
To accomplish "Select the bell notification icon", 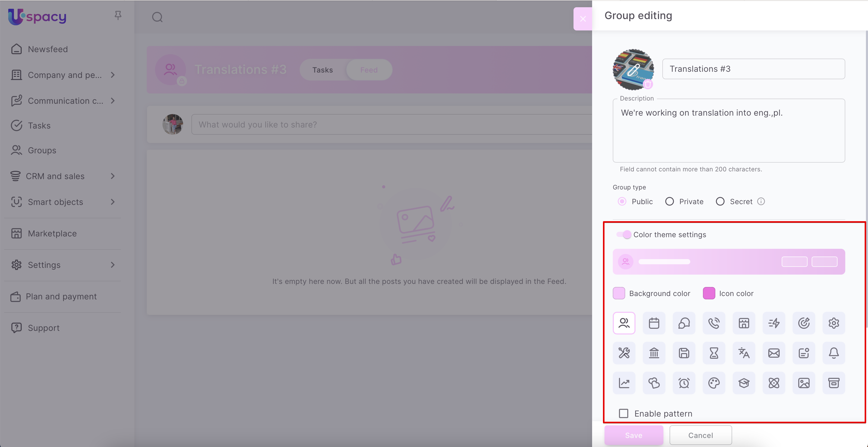I will (834, 353).
